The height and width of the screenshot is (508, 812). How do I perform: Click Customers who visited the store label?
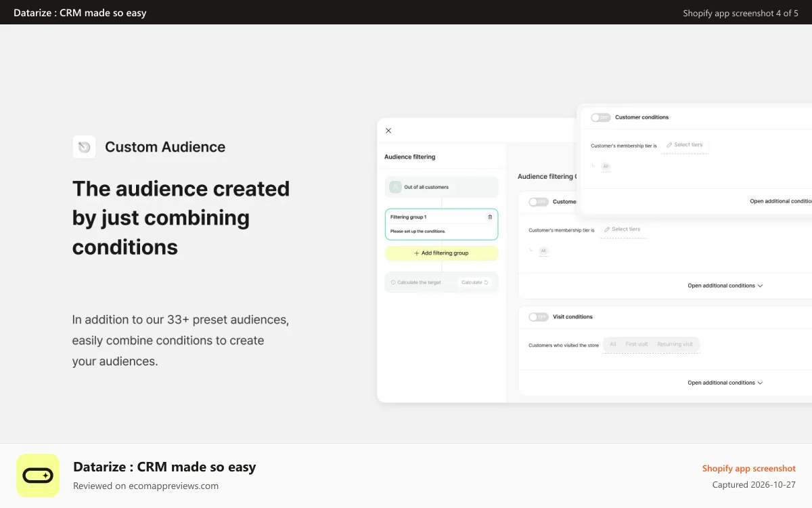(564, 345)
